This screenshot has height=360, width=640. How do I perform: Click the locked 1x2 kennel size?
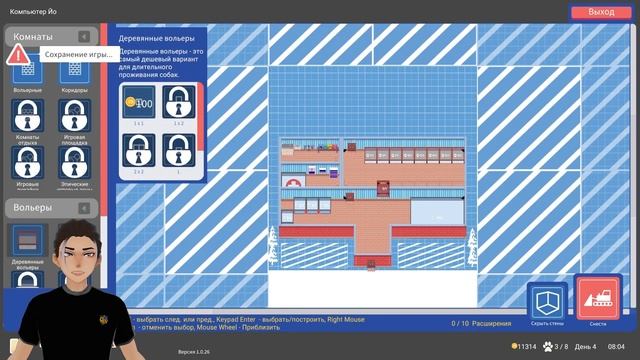pyautogui.click(x=179, y=102)
